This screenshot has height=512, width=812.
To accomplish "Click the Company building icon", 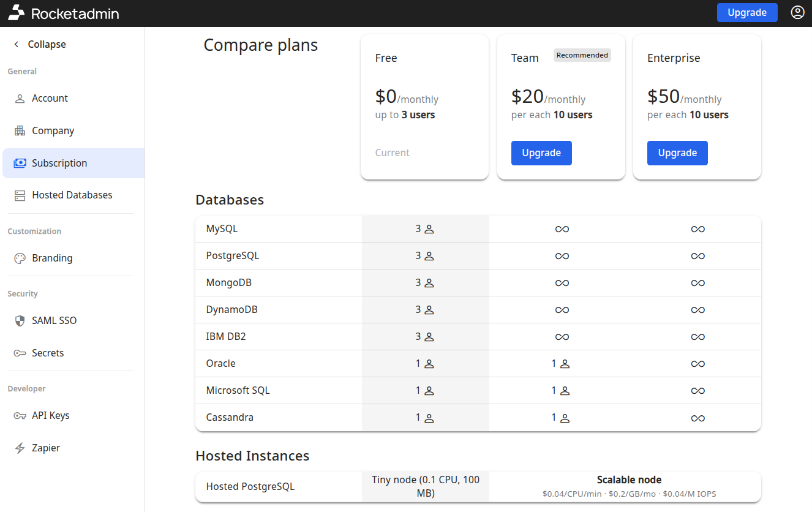I will [20, 131].
